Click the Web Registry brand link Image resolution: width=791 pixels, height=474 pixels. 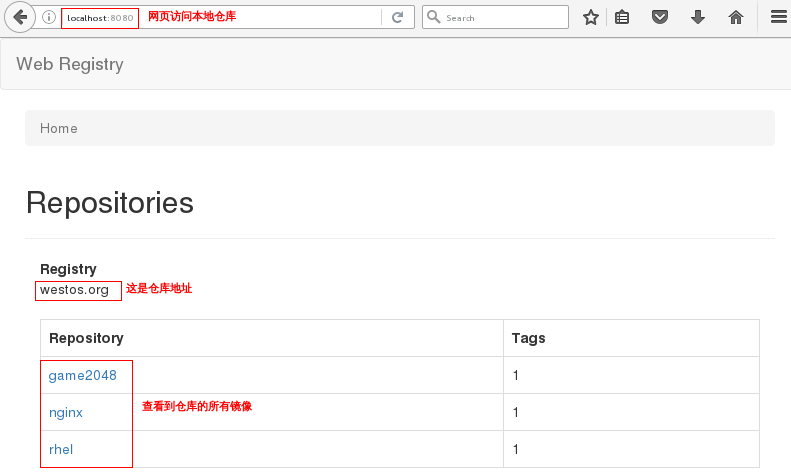[x=70, y=64]
